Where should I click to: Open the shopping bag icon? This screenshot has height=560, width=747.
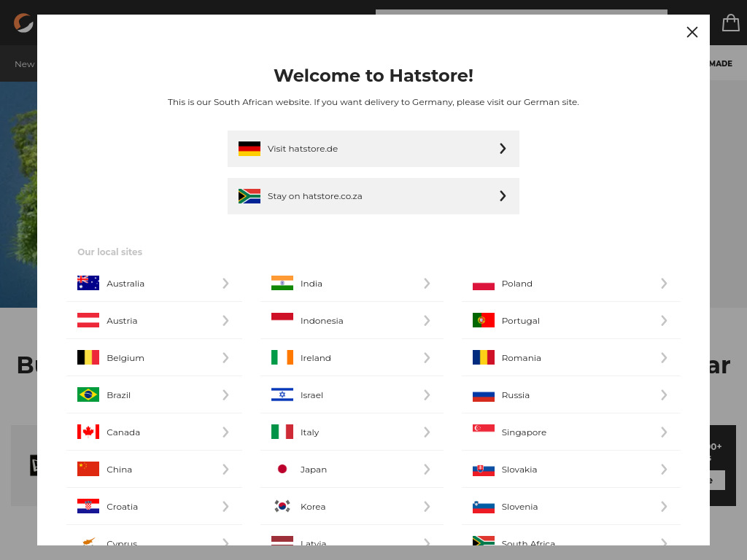point(730,23)
